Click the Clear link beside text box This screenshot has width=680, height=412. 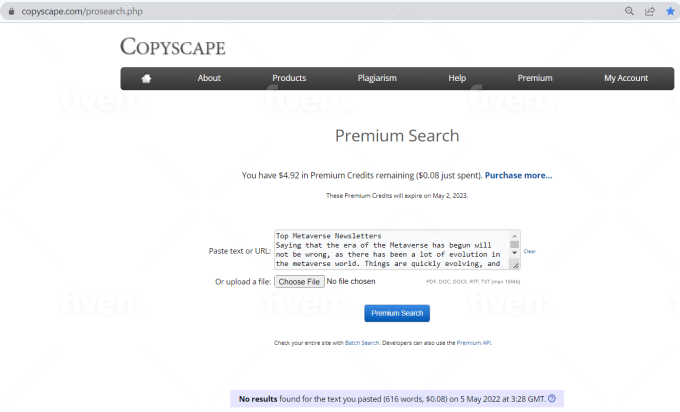[530, 251]
